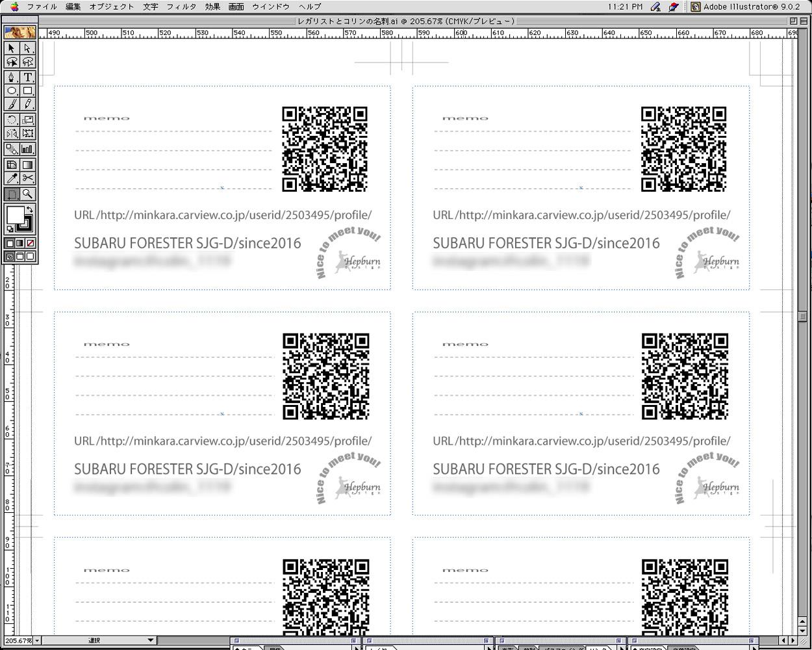
Task: Open the オブジェクト menu
Action: click(x=112, y=6)
